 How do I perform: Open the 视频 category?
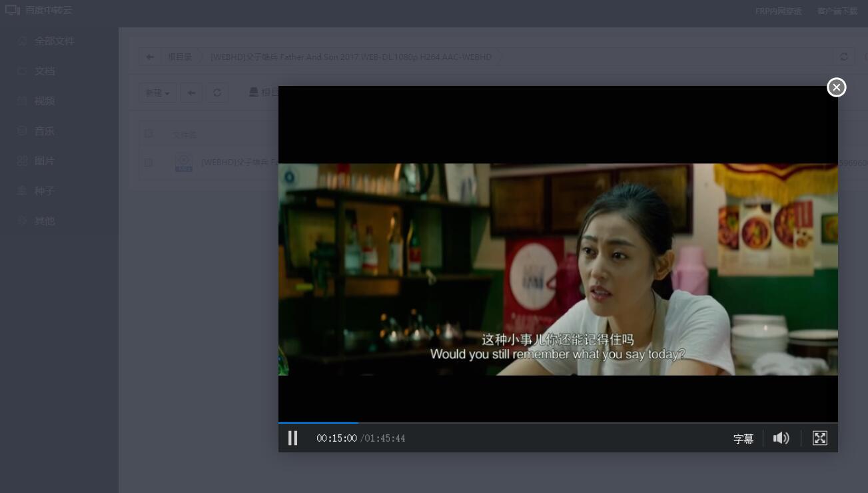pyautogui.click(x=45, y=101)
